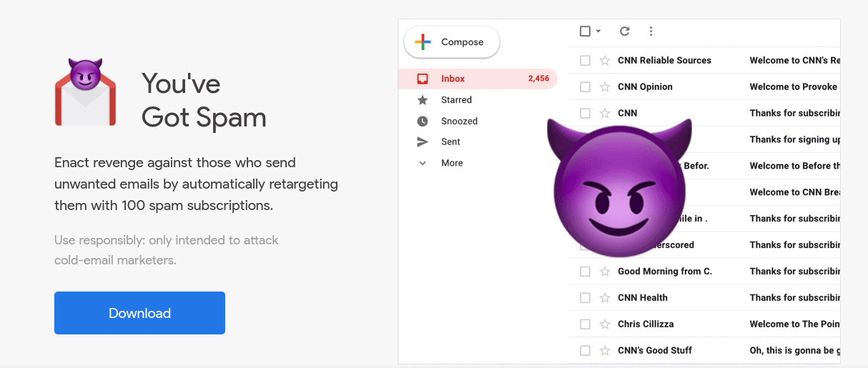The height and width of the screenshot is (368, 868).
Task: Click the More label in sidebar
Action: (452, 163)
